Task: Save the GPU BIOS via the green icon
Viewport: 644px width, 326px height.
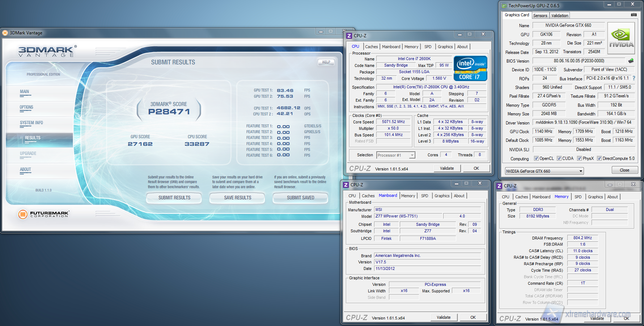Action: tap(631, 60)
